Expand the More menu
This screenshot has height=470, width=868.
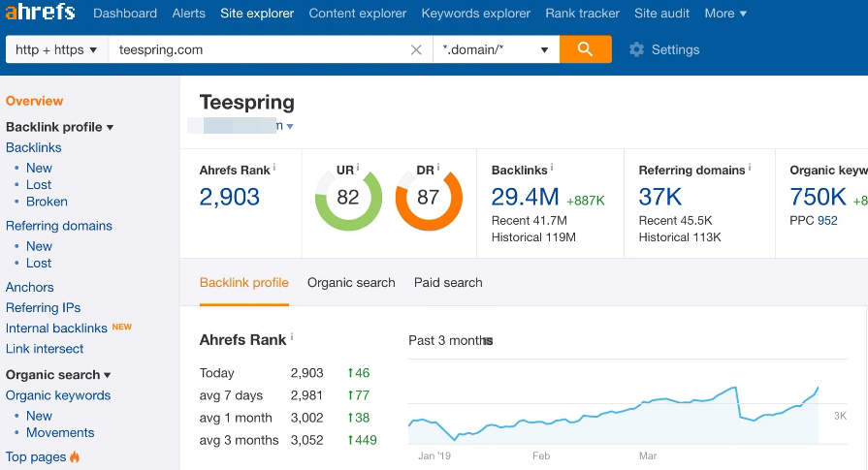click(x=725, y=14)
